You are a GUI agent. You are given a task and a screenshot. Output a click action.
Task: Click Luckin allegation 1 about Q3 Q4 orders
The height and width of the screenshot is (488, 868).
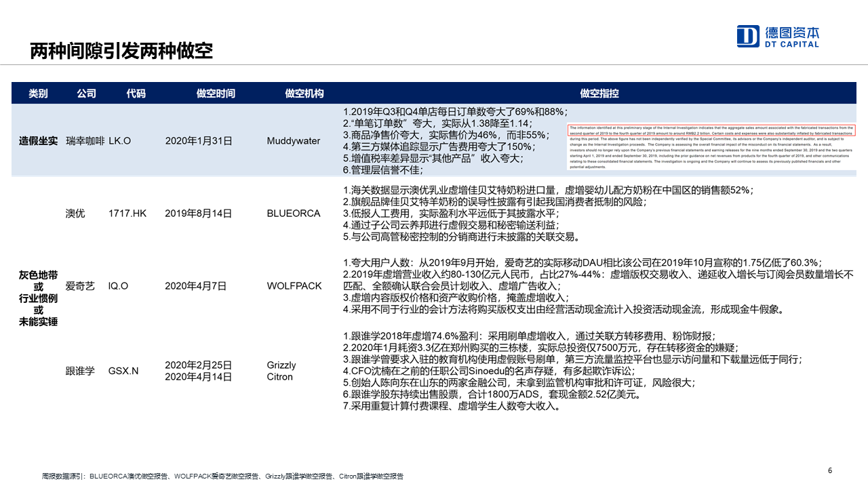point(455,112)
